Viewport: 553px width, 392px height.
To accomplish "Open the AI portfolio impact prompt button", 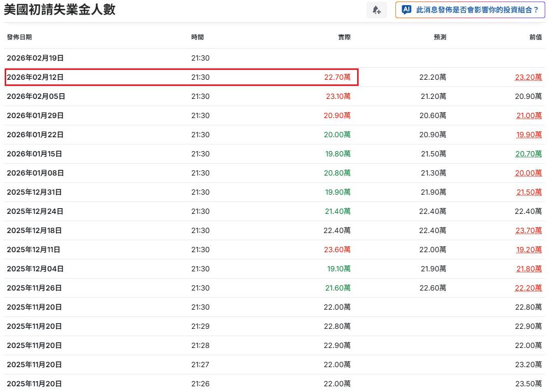I will pyautogui.click(x=470, y=10).
